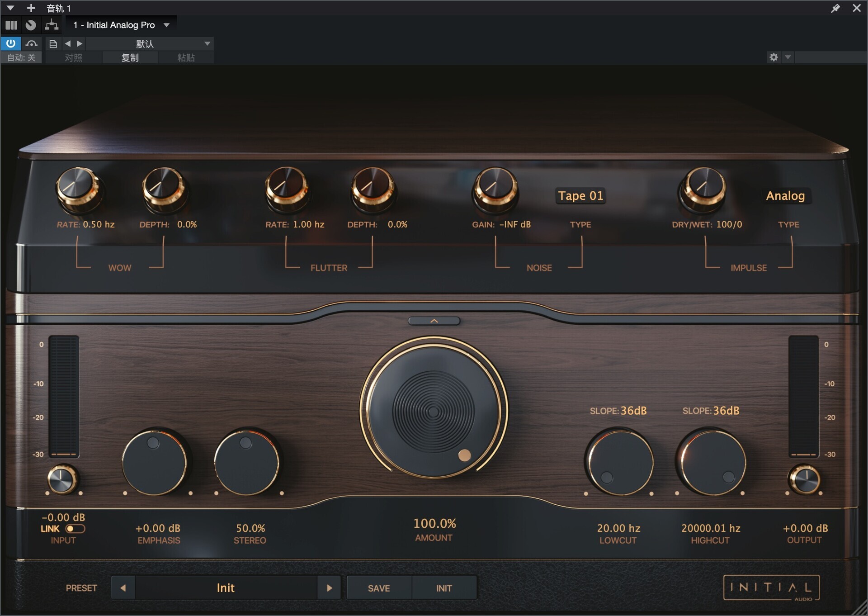Click the -0.00 dB input value

[x=63, y=517]
